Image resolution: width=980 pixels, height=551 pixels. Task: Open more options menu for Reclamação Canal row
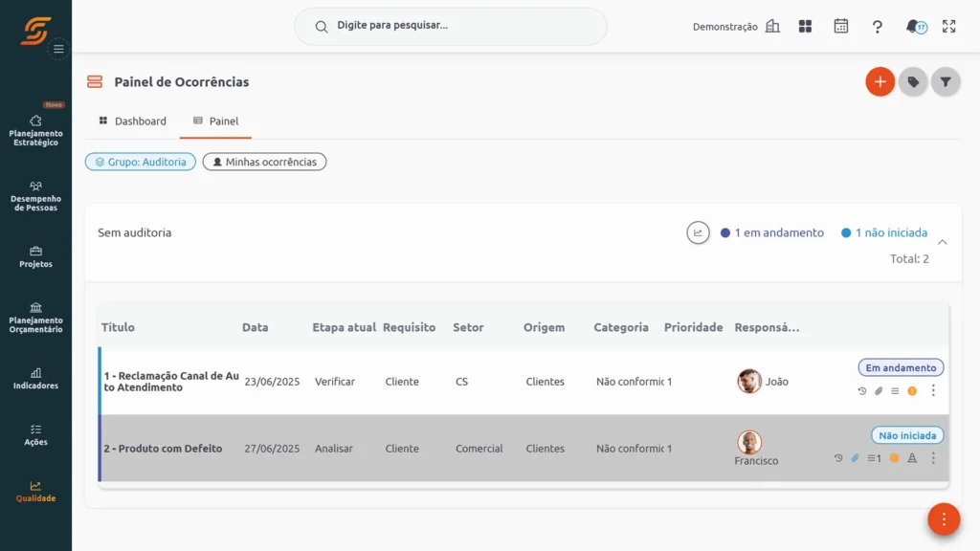pyautogui.click(x=933, y=390)
